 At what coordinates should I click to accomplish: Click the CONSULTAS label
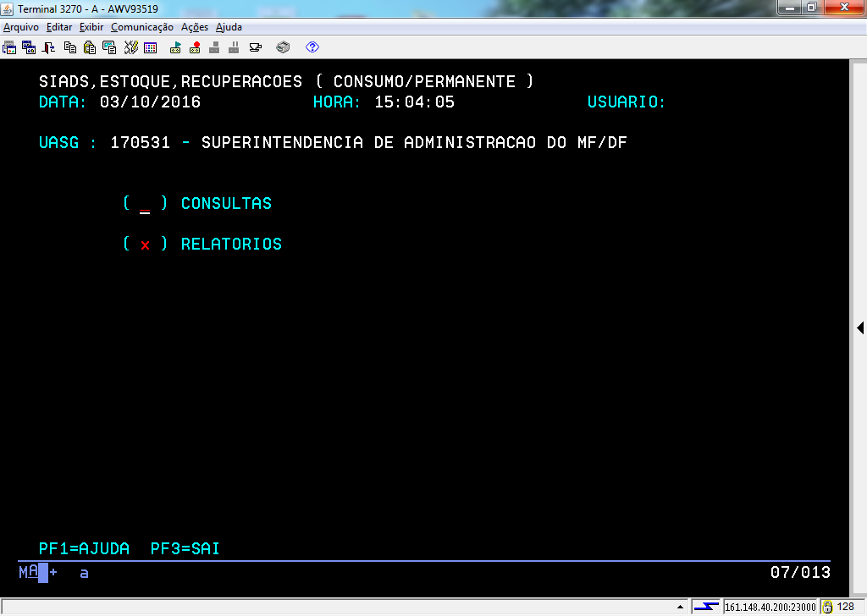coord(227,203)
